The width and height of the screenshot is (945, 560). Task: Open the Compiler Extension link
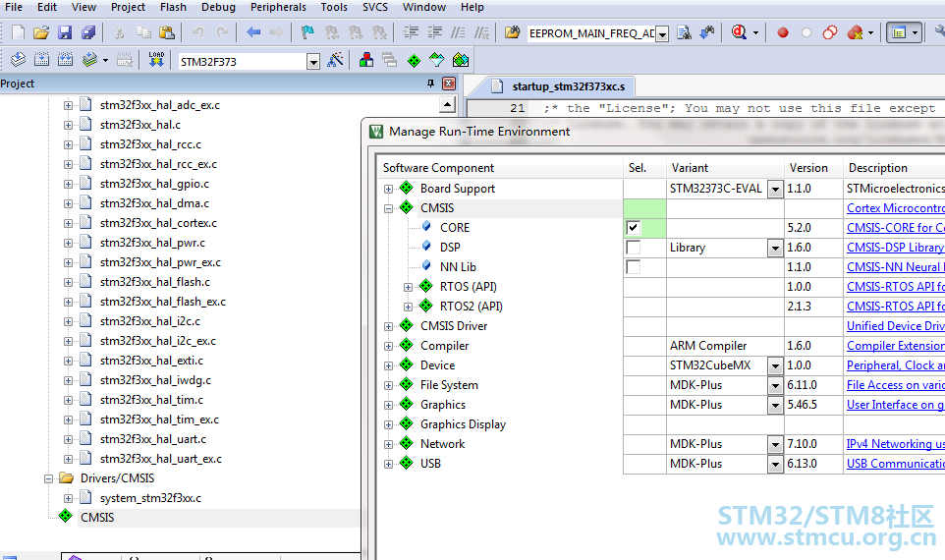click(896, 346)
